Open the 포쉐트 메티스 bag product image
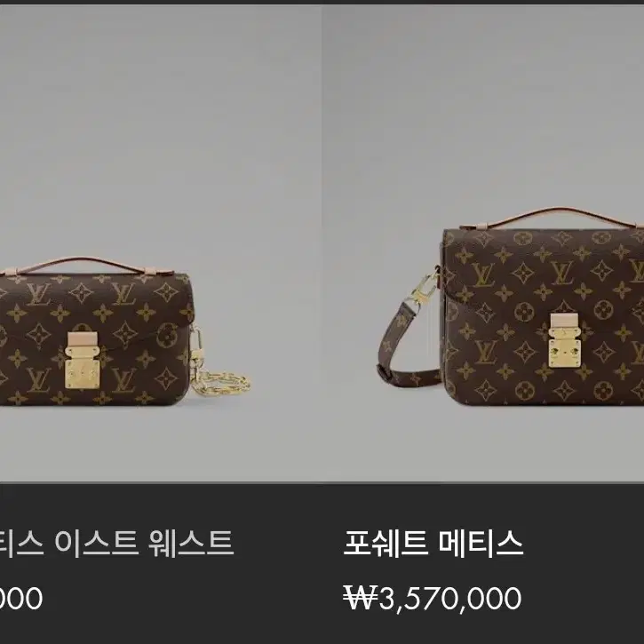This screenshot has height=644, width=644. 483,242
